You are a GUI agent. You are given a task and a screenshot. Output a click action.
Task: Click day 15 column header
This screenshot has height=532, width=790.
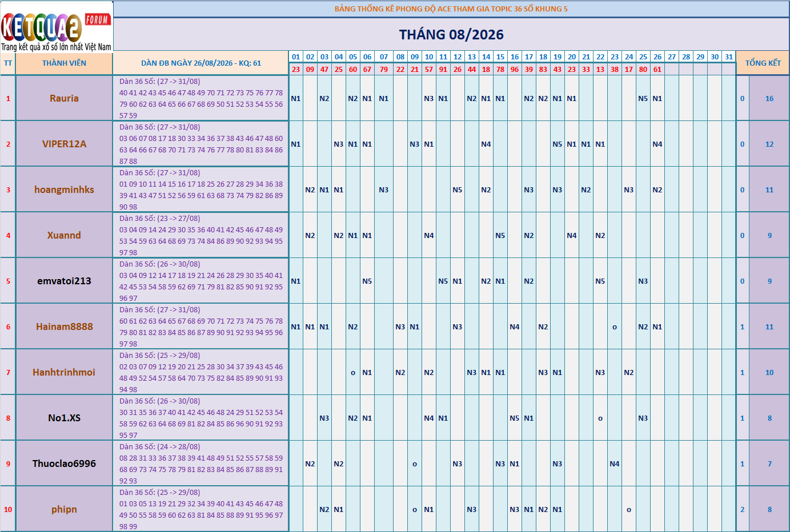click(500, 57)
